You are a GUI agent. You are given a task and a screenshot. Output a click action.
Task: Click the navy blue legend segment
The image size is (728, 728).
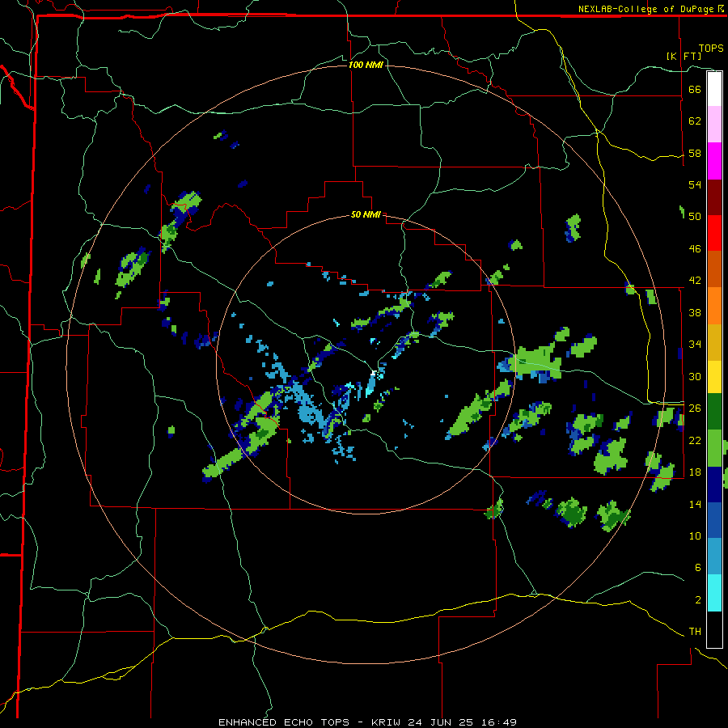tap(714, 485)
